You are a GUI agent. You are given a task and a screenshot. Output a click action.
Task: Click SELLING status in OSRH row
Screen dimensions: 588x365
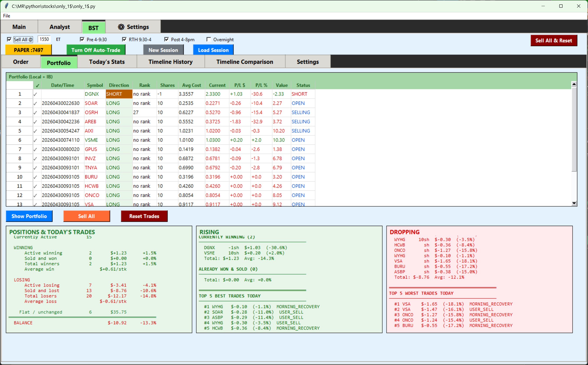pyautogui.click(x=303, y=112)
